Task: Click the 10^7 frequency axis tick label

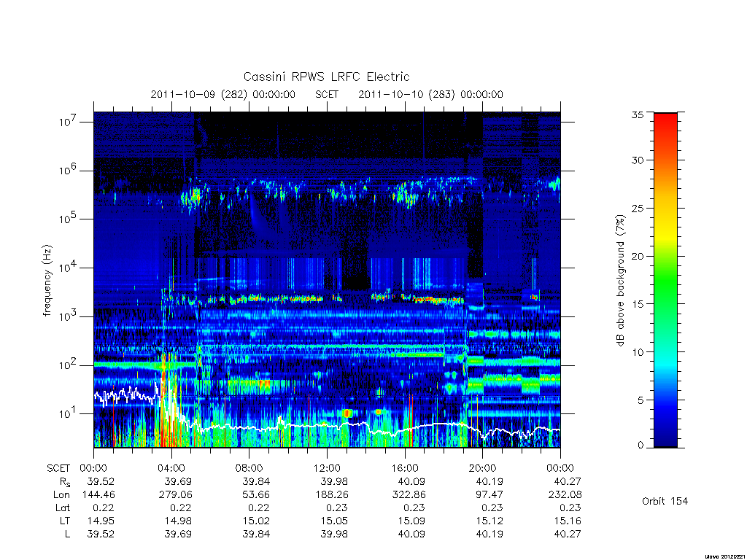Action: click(x=69, y=122)
